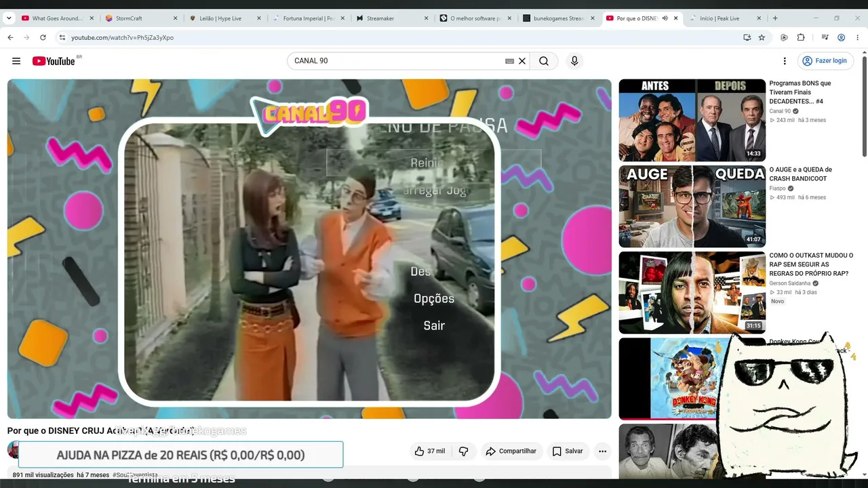This screenshot has width=868, height=488.
Task: Open O AUGE e a QUEDA de CRASH BANDICOOT title
Action: coord(800,174)
